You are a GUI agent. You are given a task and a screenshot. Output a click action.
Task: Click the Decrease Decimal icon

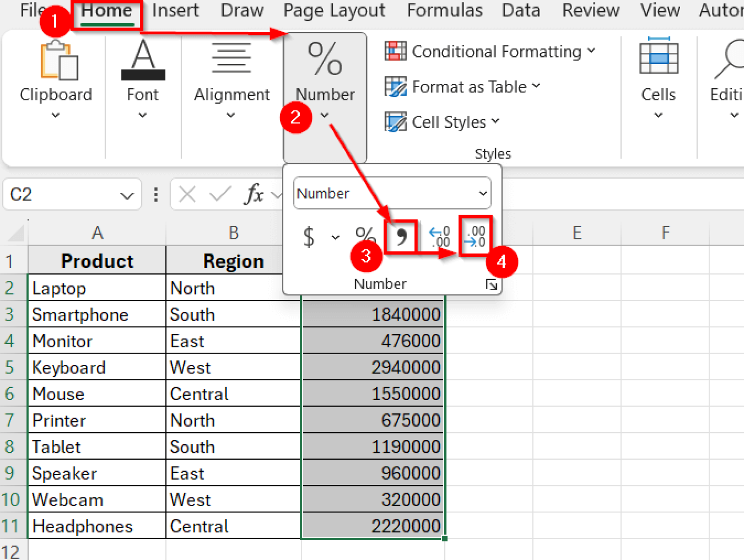(476, 236)
